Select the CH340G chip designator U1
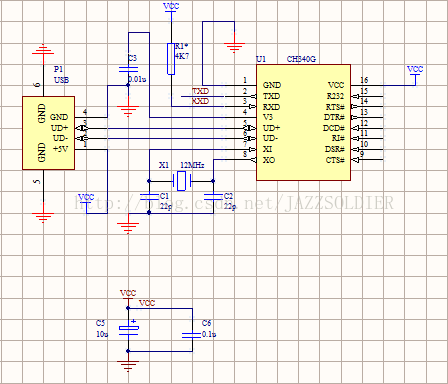 261,59
